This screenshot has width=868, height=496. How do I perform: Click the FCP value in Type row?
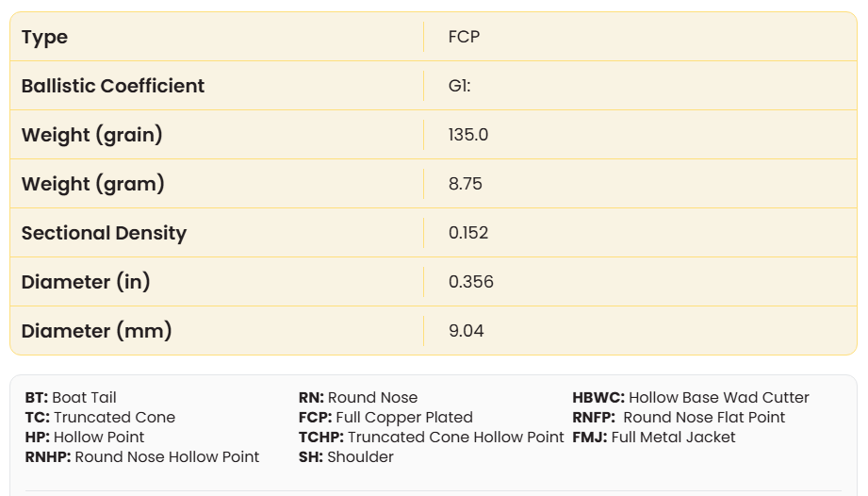coord(465,37)
